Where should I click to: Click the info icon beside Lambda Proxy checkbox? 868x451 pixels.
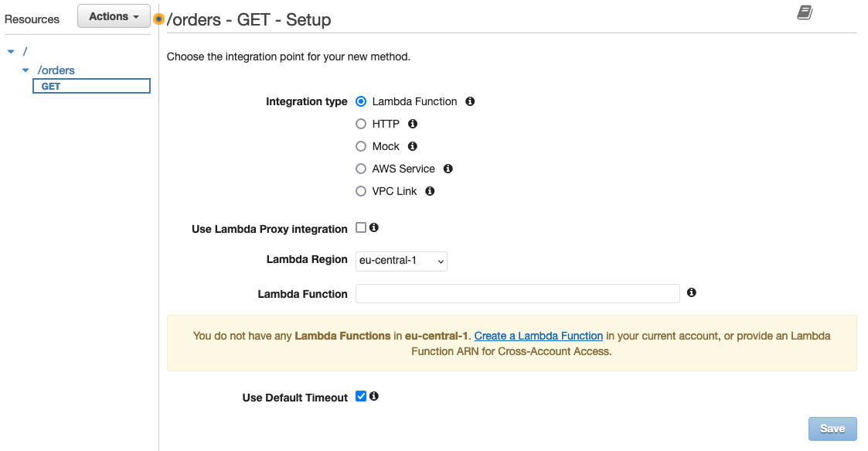(376, 227)
